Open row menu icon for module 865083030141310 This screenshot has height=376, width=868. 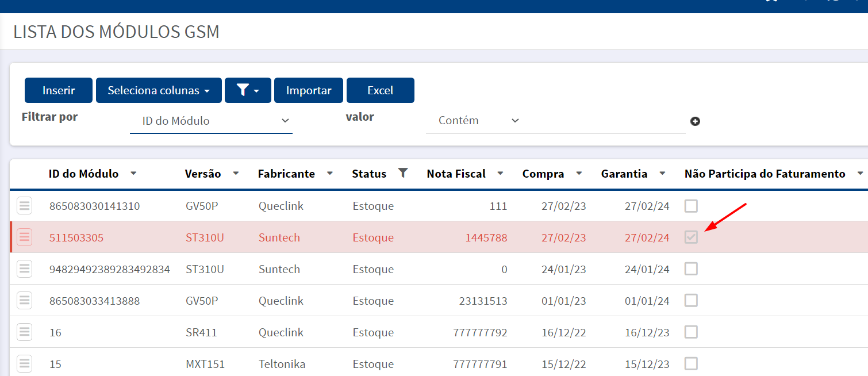(24, 205)
